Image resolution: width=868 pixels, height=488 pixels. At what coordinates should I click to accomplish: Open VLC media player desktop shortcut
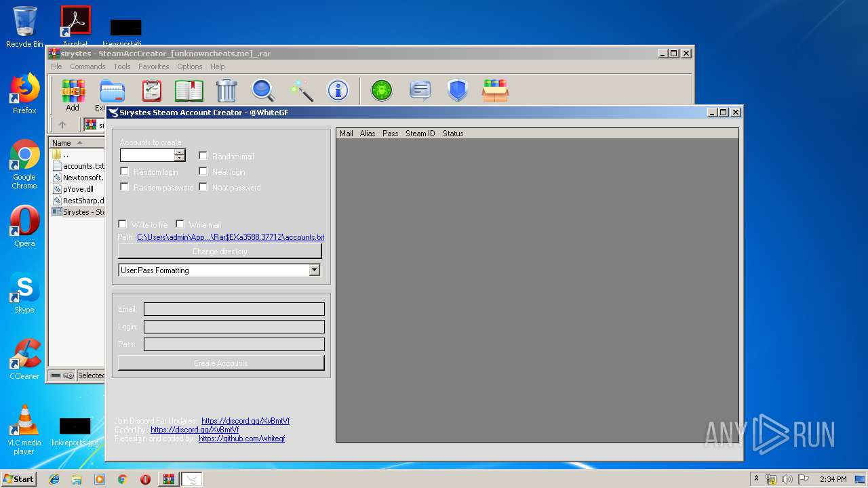24,430
